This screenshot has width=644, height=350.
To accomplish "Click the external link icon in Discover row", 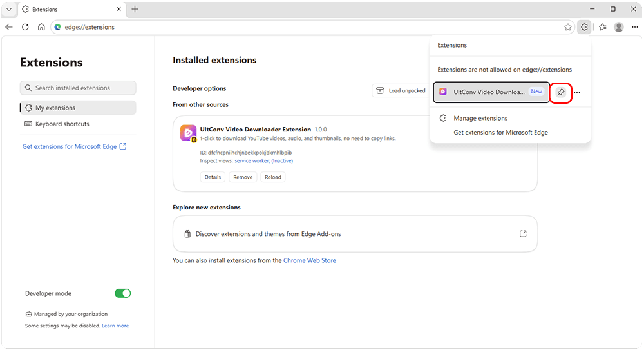I will coord(523,234).
